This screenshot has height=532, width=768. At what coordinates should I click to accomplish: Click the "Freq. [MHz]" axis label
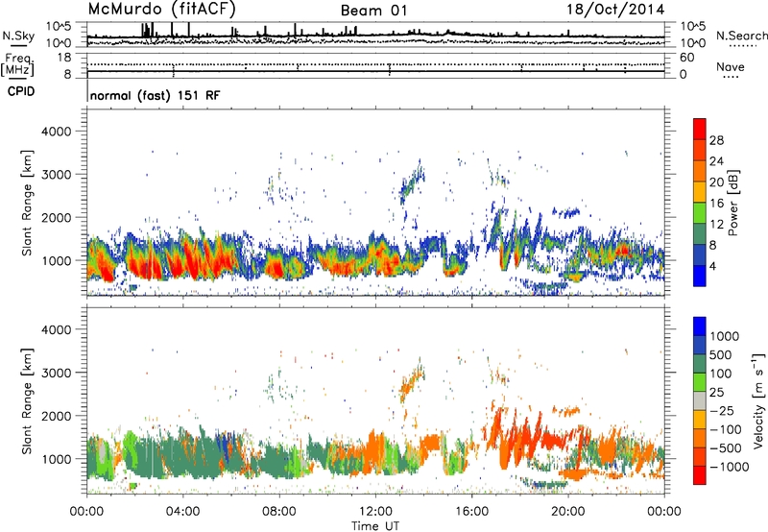18,65
